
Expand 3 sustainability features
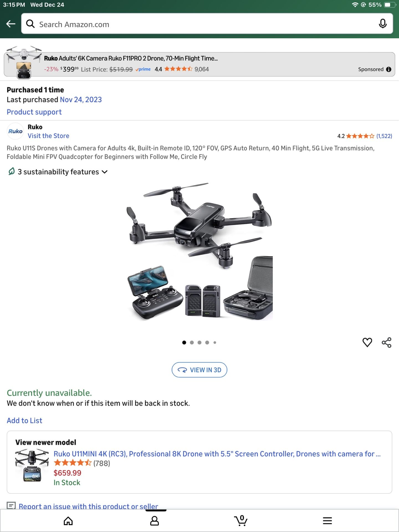pos(57,172)
